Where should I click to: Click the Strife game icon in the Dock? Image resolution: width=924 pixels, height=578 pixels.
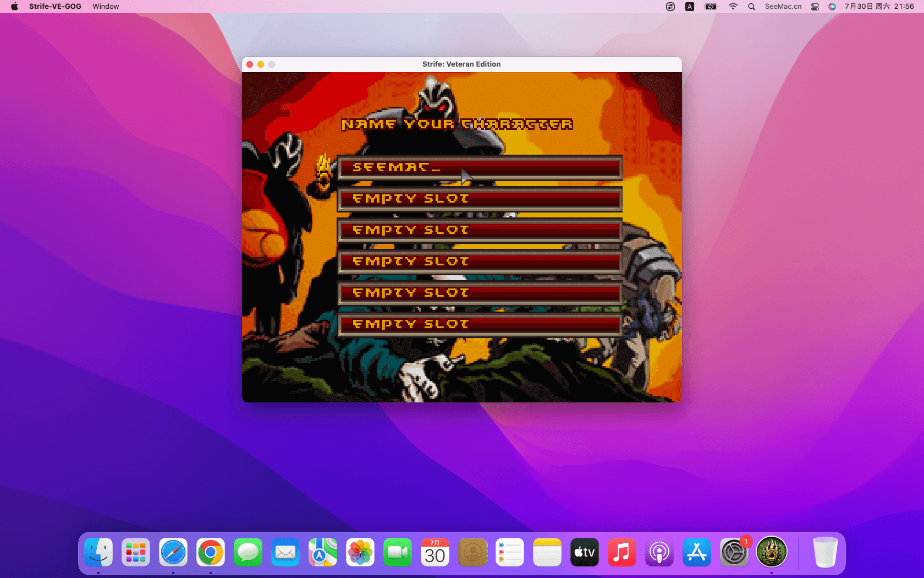tap(772, 552)
